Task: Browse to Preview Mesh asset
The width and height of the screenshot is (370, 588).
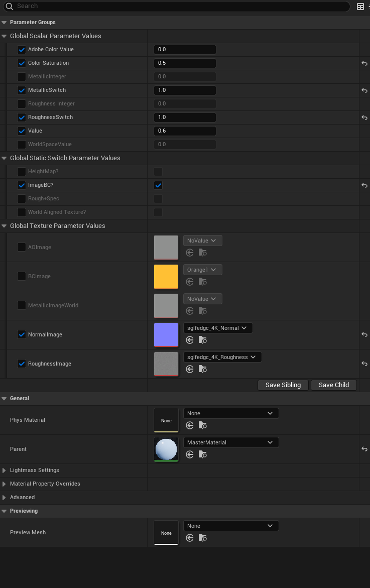Action: click(x=203, y=538)
